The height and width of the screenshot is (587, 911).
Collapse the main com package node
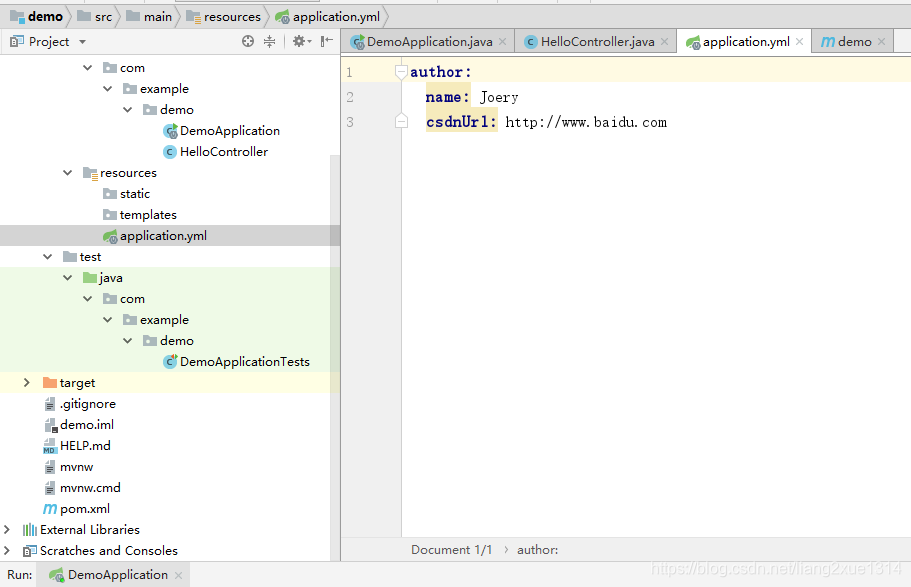click(x=88, y=68)
